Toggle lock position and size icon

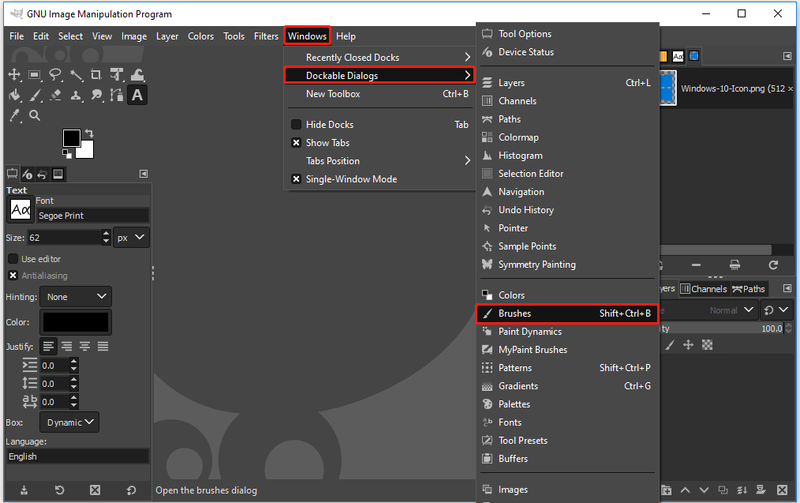(688, 345)
